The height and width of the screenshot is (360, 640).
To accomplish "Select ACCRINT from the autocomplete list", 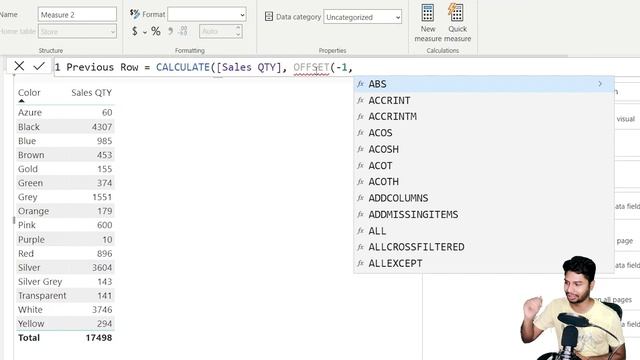I will [484, 100].
